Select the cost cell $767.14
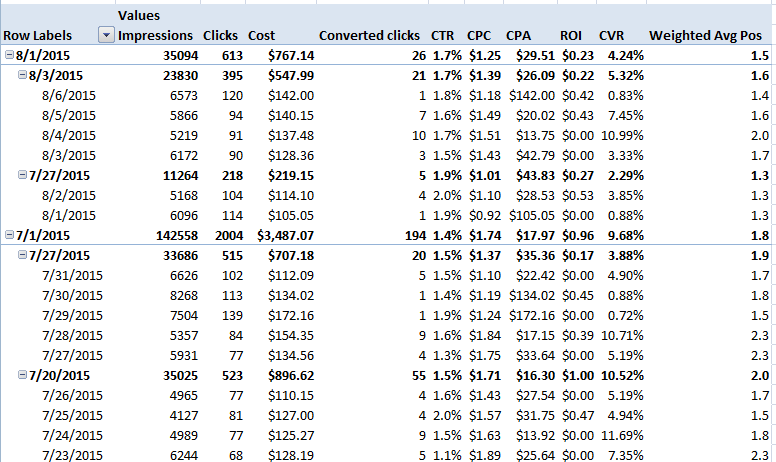 291,55
